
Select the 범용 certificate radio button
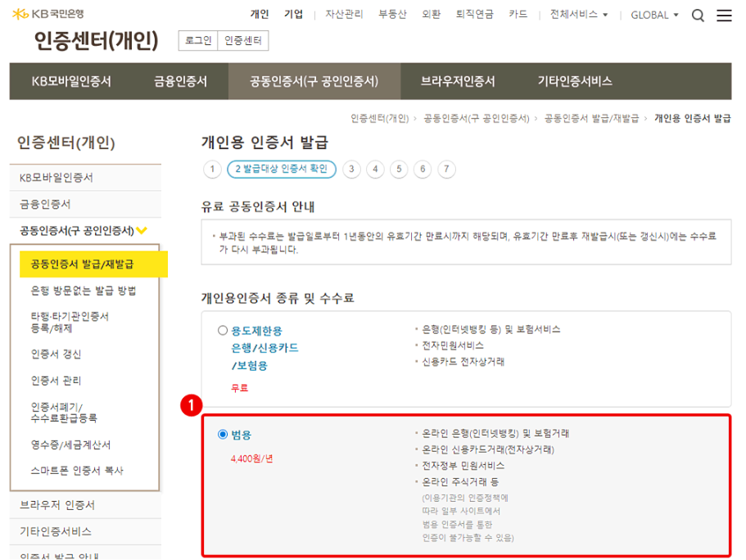click(222, 434)
